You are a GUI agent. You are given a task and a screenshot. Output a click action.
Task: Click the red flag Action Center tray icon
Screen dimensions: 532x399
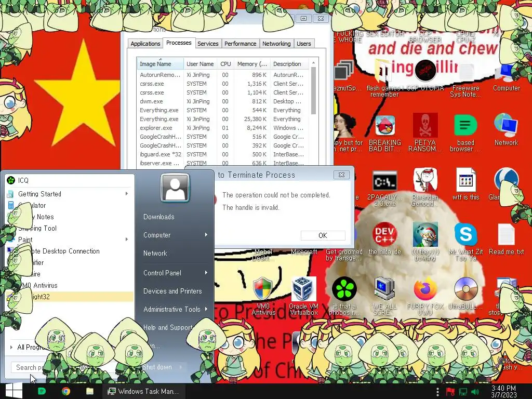coord(450,392)
